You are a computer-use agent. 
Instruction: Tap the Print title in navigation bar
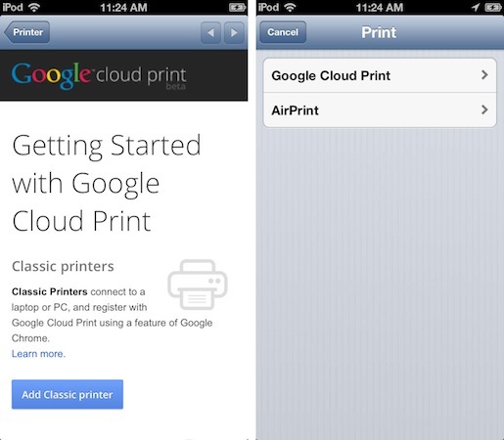tap(379, 32)
